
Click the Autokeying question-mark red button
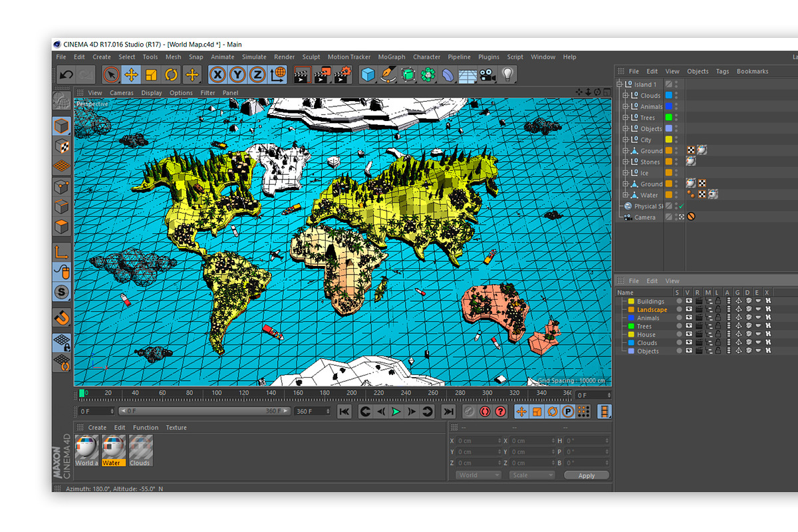click(x=501, y=412)
